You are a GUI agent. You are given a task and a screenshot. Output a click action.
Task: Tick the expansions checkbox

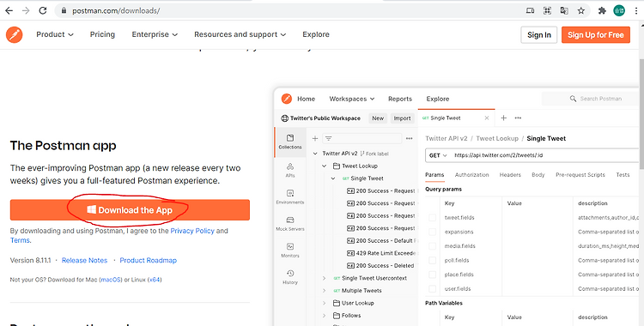point(432,232)
